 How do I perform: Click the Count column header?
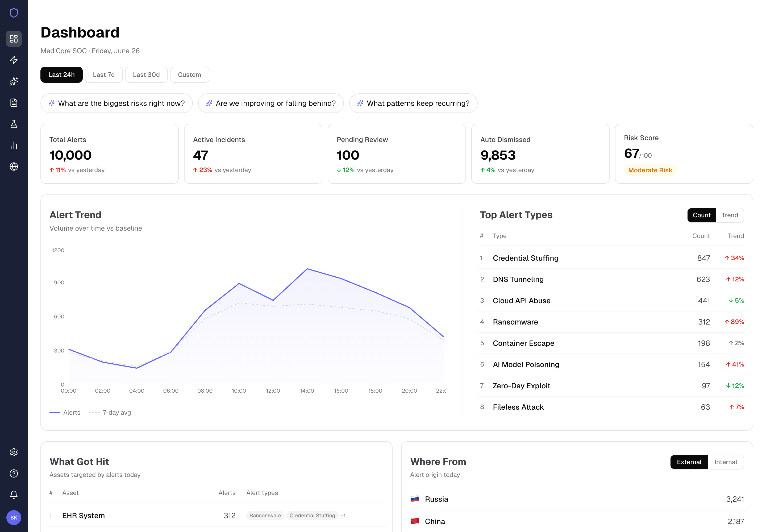[701, 236]
